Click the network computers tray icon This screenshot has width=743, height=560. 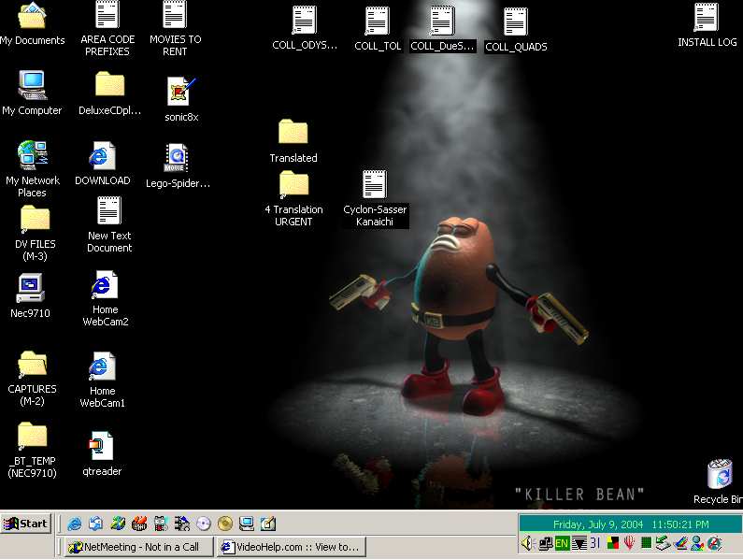545,543
